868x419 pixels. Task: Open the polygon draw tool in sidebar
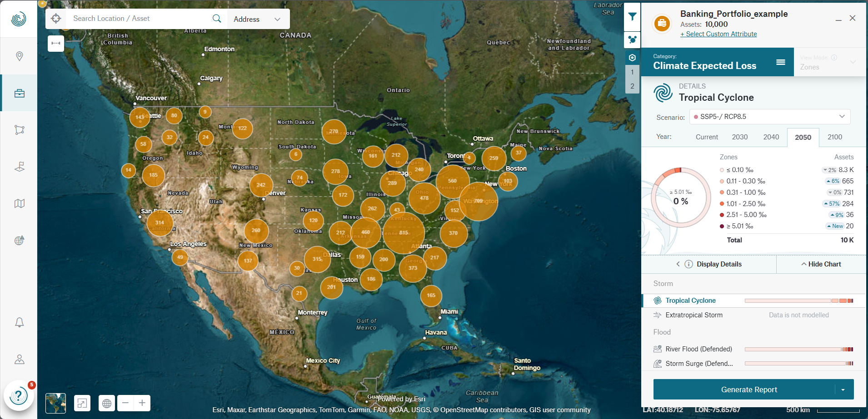tap(19, 130)
